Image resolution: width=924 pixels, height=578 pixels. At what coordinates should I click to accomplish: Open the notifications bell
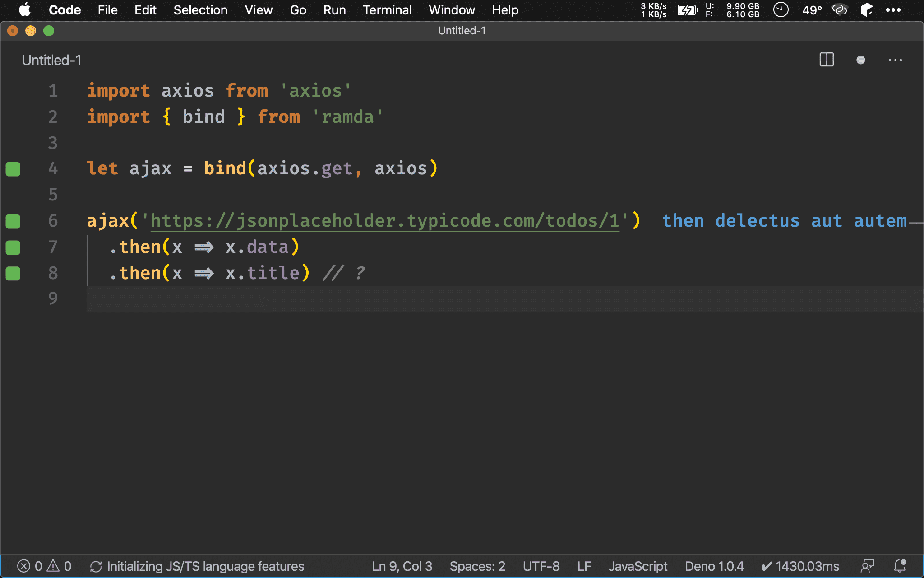pos(900,566)
